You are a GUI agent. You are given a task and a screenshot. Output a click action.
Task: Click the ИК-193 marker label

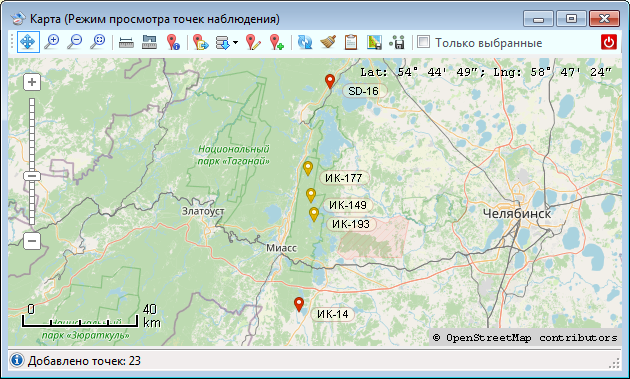point(351,224)
